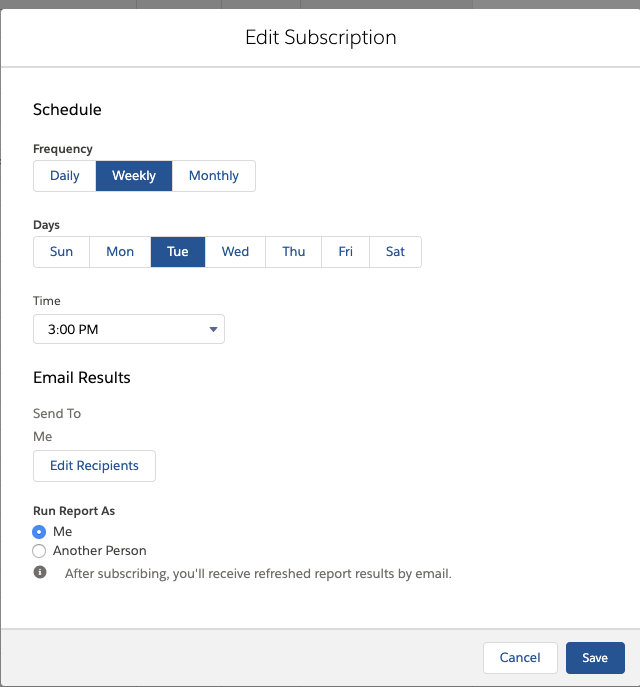
Task: Click the Run Report As label
Action: [74, 511]
